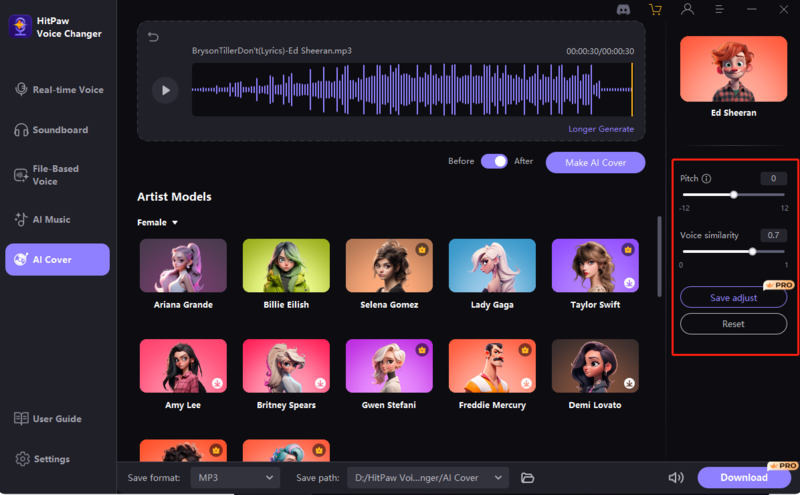
Task: Select the Selena Gomez artist model
Action: (389, 266)
